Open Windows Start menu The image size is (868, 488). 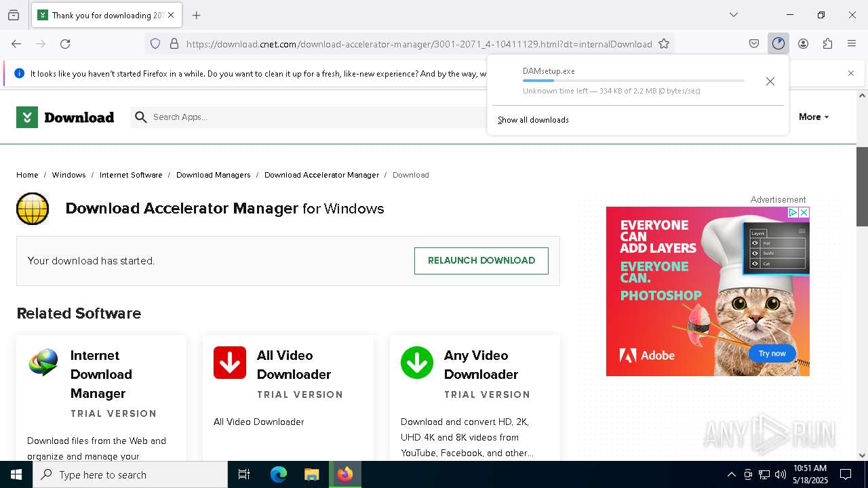click(16, 474)
